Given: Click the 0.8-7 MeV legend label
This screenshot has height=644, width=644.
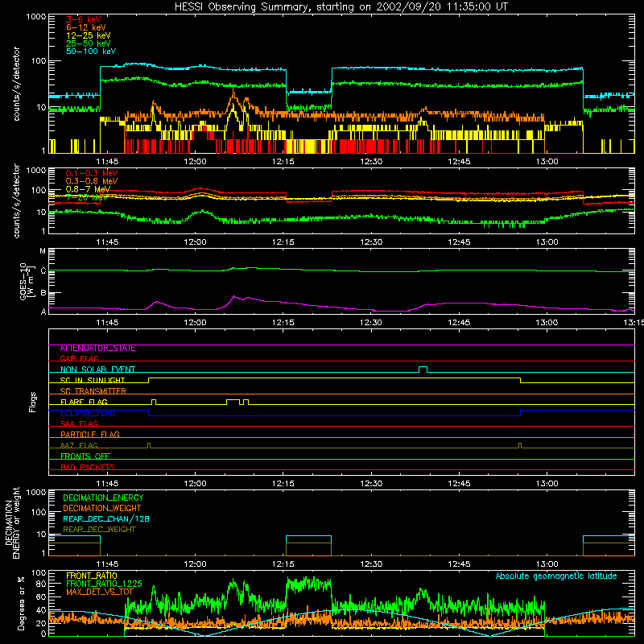Looking at the screenshot, I should [88, 189].
